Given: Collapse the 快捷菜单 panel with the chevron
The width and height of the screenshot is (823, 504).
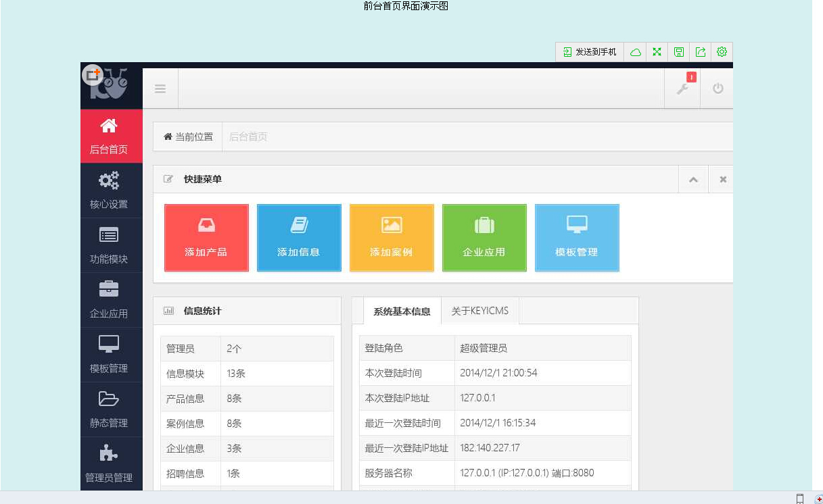Looking at the screenshot, I should pyautogui.click(x=693, y=179).
